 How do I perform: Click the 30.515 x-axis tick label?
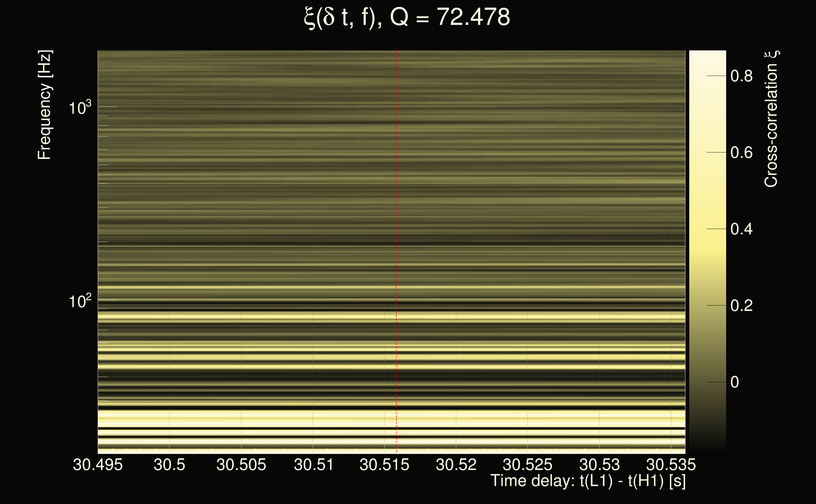click(x=384, y=465)
